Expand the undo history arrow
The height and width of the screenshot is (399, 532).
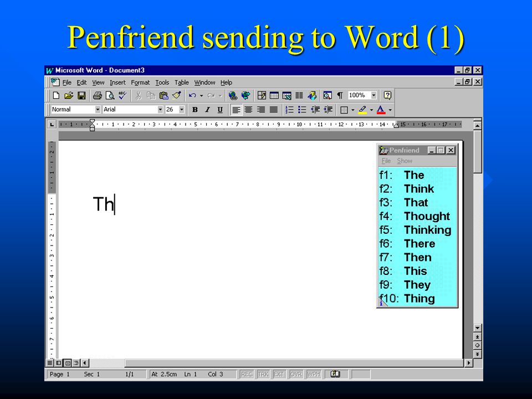[202, 96]
